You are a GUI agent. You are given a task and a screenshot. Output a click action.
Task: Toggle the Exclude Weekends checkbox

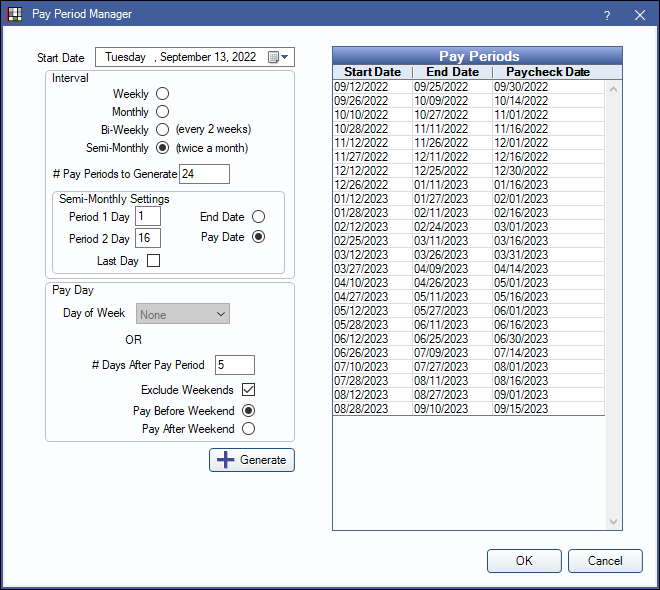coord(249,390)
